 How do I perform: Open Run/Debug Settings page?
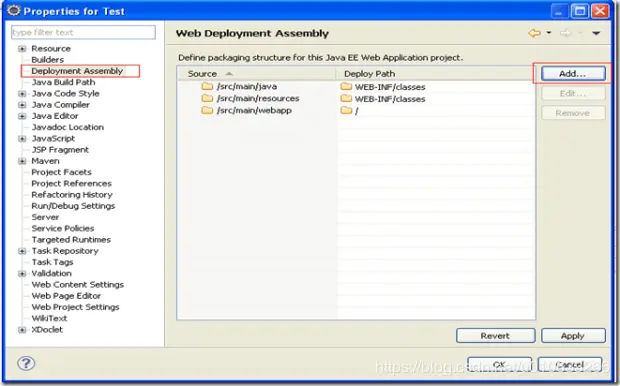point(73,206)
